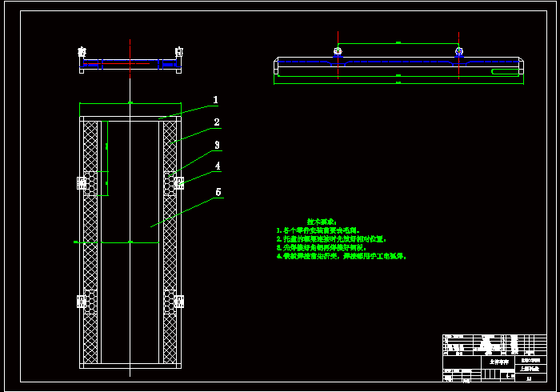Select part callout number 4
The width and height of the screenshot is (560, 392).
click(218, 166)
